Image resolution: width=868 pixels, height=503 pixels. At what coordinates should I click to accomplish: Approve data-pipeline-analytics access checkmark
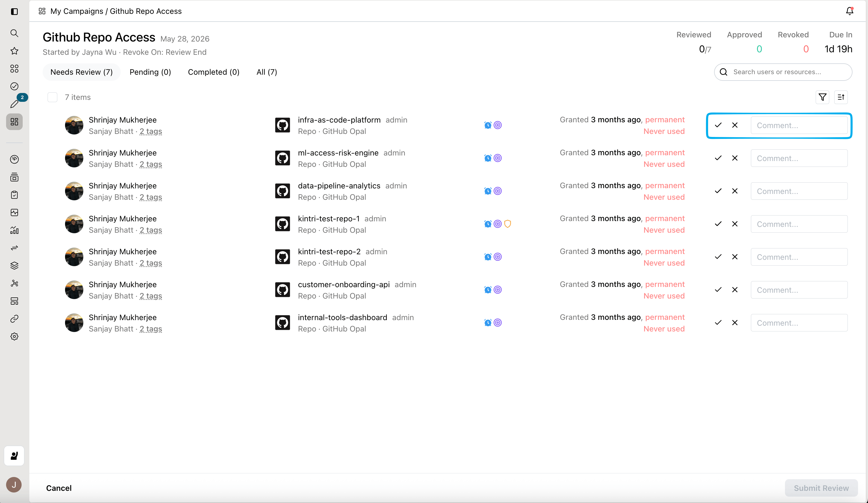(x=718, y=191)
